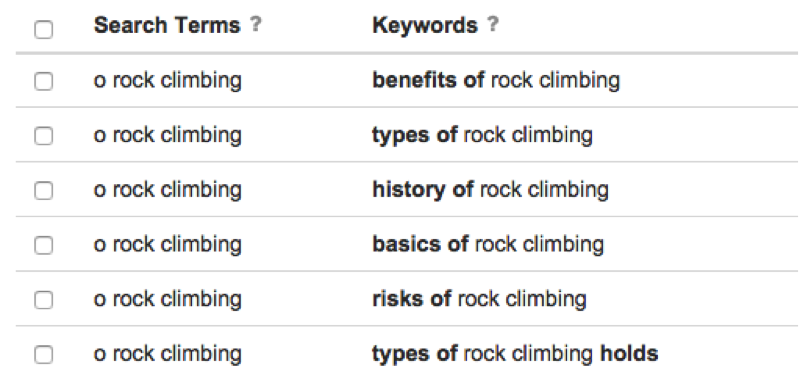This screenshot has width=799, height=380.
Task: Enable the basics of rock climbing checkbox
Action: coord(43,245)
